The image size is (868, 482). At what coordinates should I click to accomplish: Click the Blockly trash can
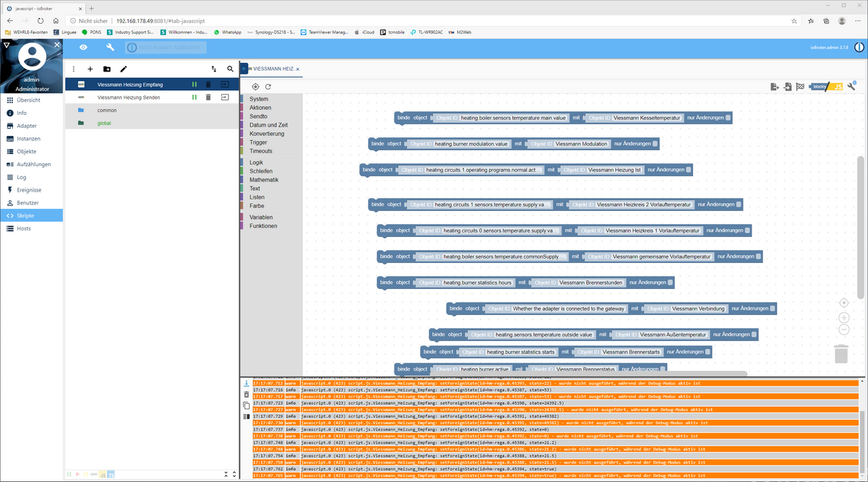[841, 354]
